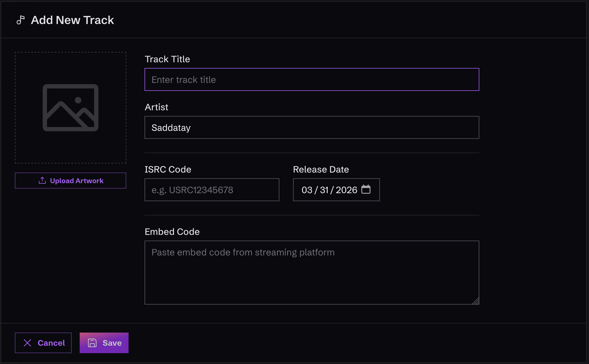Click the ISRC Code label

pyautogui.click(x=168, y=169)
